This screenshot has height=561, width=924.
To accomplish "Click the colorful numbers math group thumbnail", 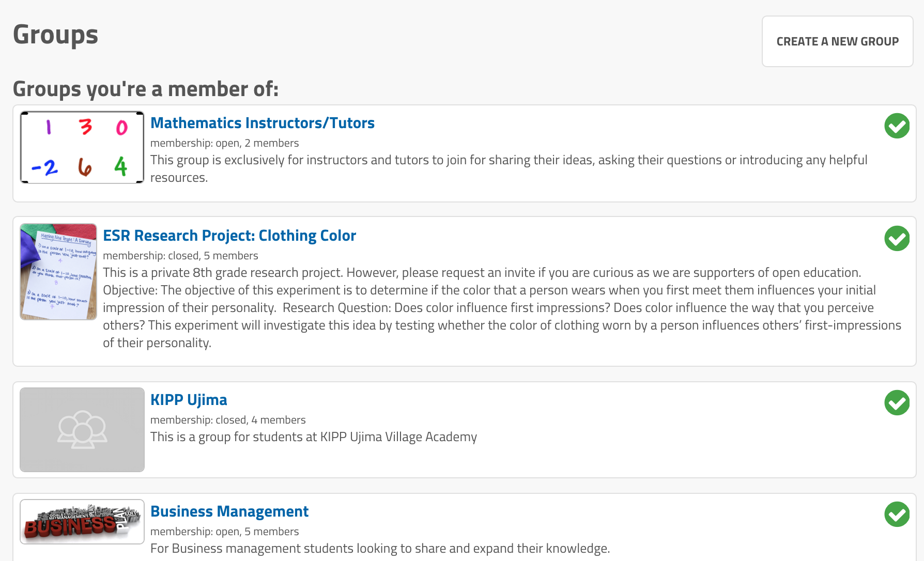I will (x=82, y=147).
